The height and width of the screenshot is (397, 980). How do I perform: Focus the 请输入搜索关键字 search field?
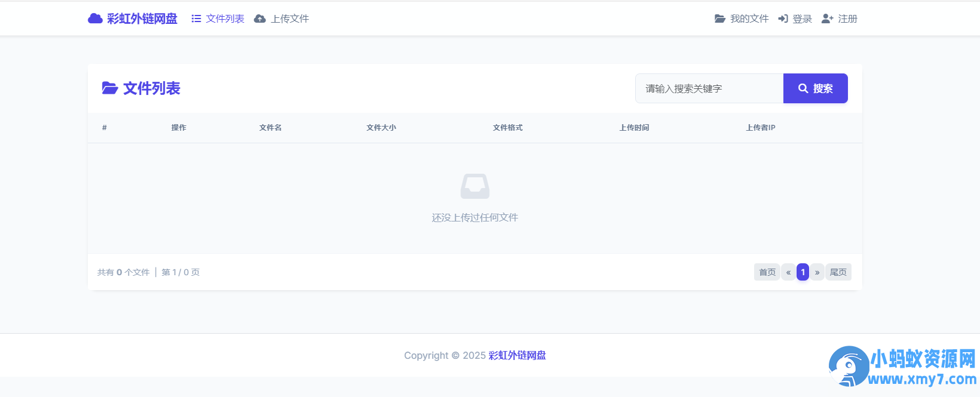tap(709, 88)
